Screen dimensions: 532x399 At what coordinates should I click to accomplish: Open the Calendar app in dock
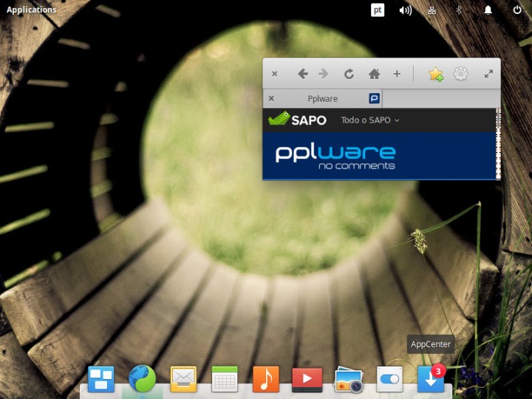225,379
